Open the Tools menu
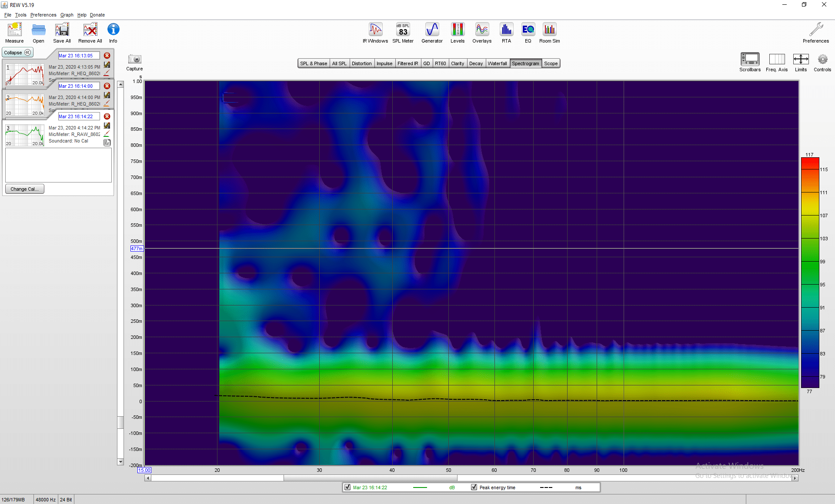Screen dimensions: 835x504 (x=20, y=15)
